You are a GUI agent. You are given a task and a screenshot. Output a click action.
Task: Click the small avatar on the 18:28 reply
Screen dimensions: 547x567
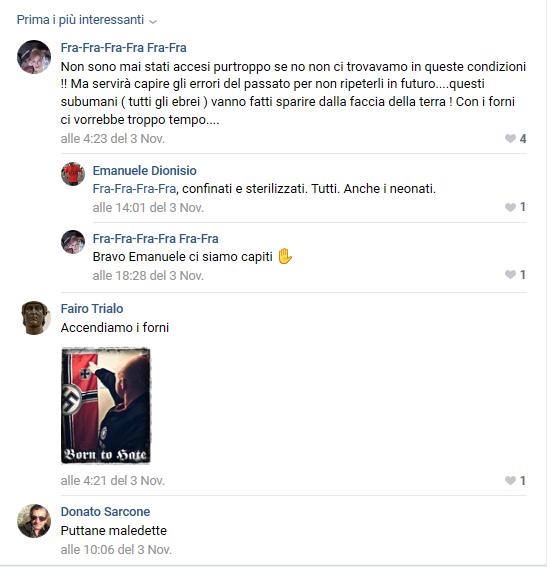73,242
